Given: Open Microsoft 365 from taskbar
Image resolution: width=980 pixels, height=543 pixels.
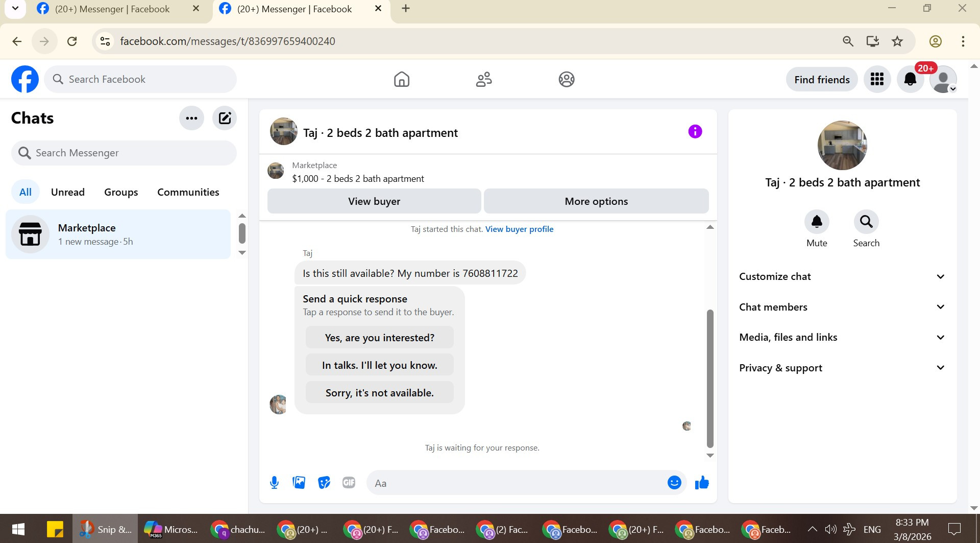Looking at the screenshot, I should 171,529.
